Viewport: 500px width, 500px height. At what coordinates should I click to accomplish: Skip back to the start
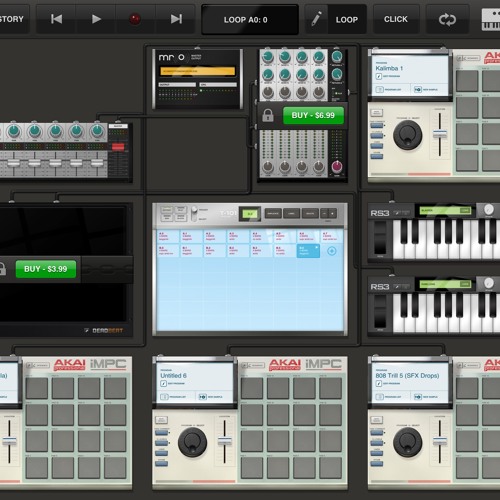(56, 19)
